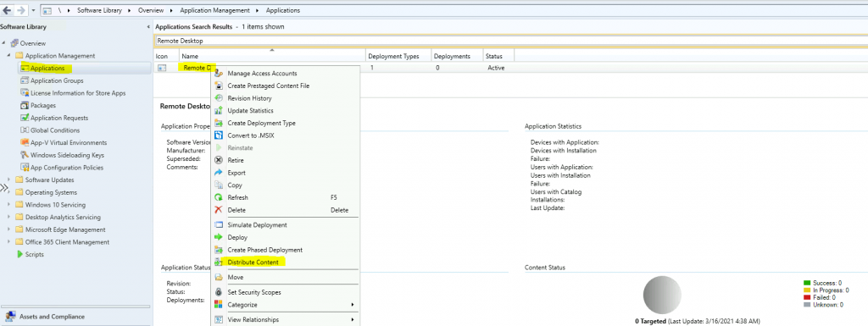Click the green Deploy arrow icon

(218, 238)
